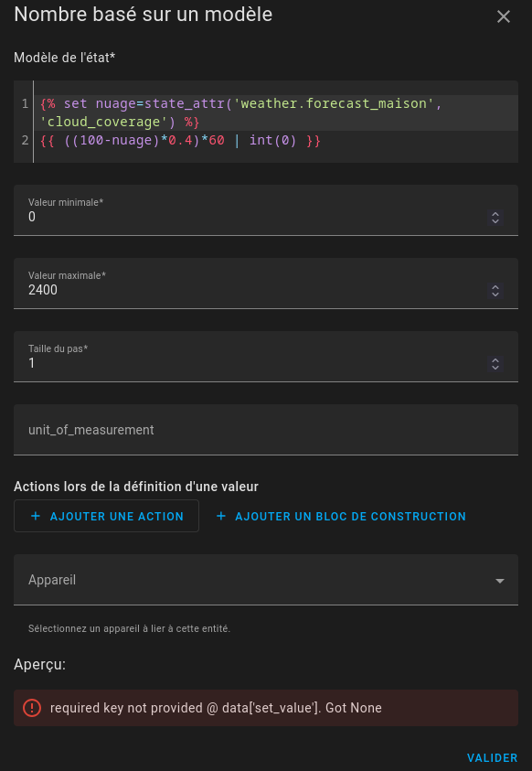Place cursor in template line 1 code
Screen dimensions: 532x771
pos(240,112)
